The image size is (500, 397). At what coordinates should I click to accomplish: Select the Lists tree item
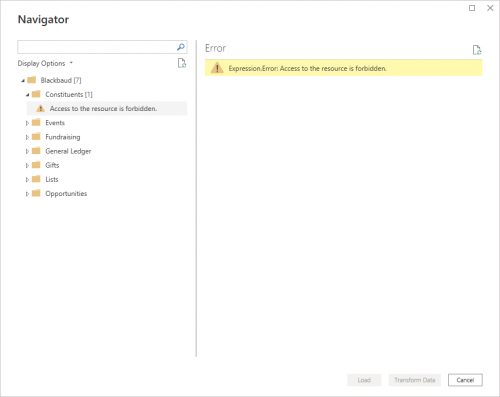coord(52,179)
